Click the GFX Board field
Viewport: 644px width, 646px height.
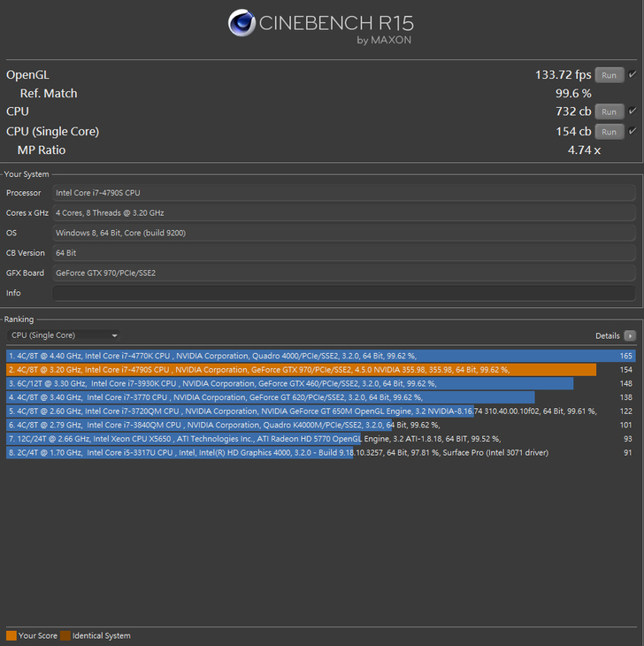[x=343, y=273]
